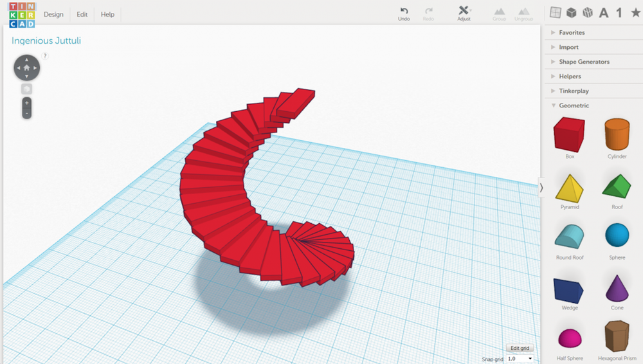This screenshot has height=364, width=643.
Task: Open the Edit menu
Action: [x=82, y=14]
